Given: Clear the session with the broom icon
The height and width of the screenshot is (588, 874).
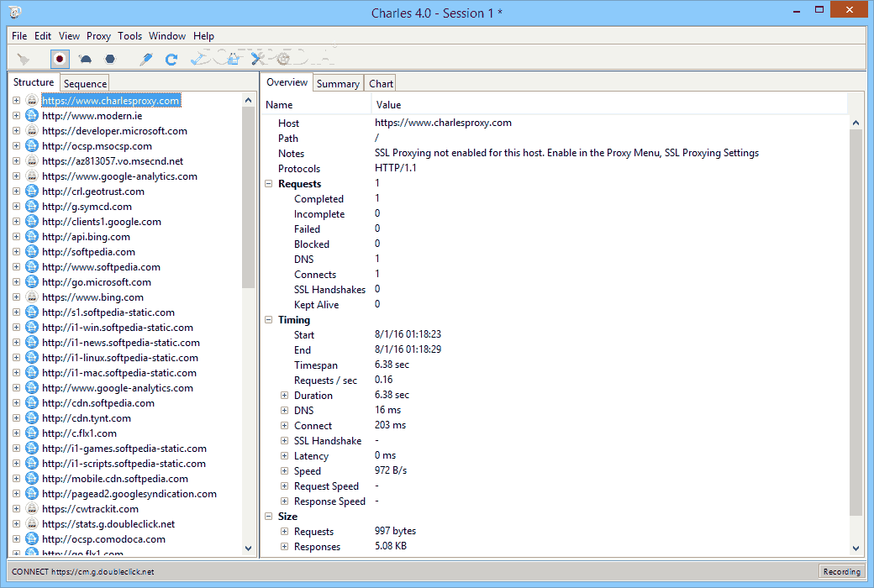Looking at the screenshot, I should click(24, 59).
